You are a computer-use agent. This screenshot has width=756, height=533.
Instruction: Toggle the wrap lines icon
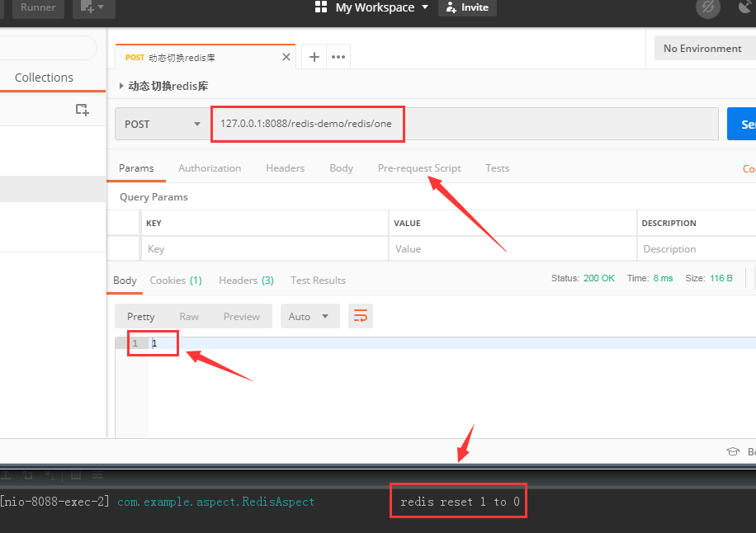(361, 317)
